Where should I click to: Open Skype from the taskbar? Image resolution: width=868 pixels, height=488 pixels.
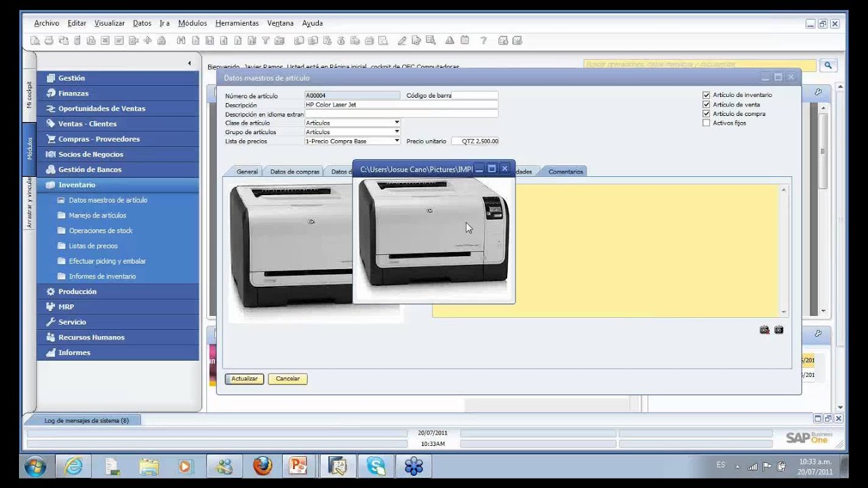[376, 466]
